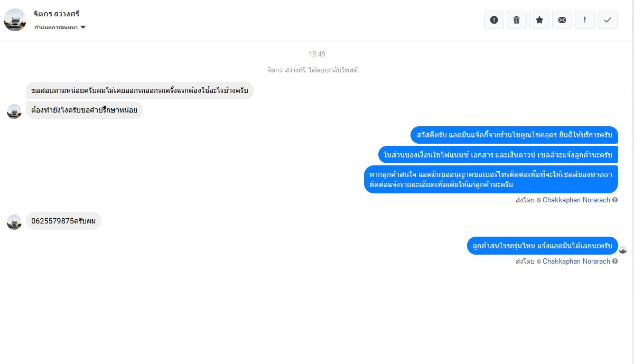Flag conversation with the exclamation mark icon
This screenshot has height=364, width=634.
coord(585,20)
